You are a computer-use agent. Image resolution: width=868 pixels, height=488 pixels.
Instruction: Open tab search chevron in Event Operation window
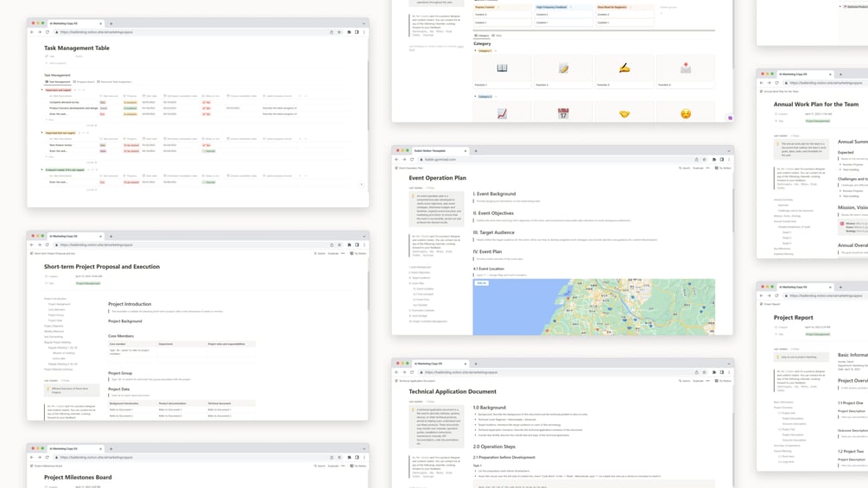728,151
